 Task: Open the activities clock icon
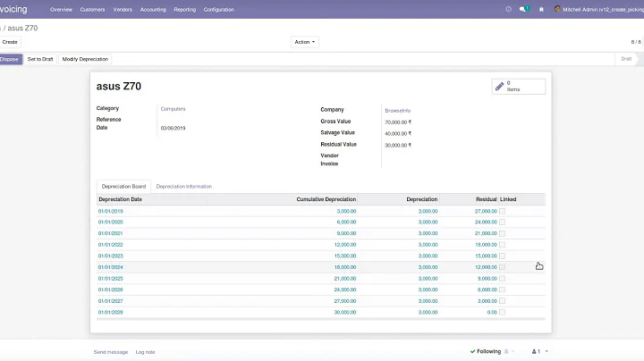pyautogui.click(x=508, y=9)
